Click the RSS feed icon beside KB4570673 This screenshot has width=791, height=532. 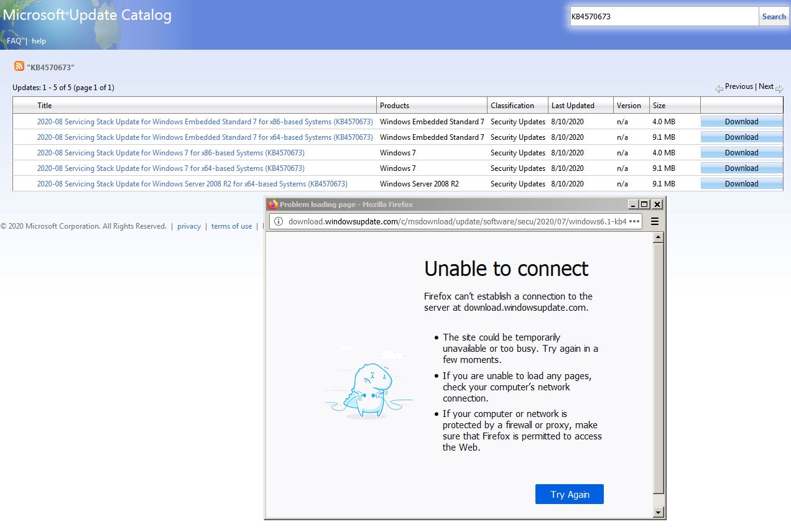[19, 66]
